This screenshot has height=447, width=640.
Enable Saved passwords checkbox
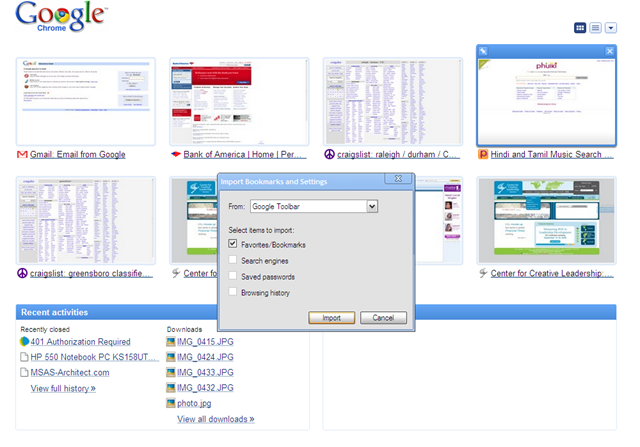[233, 276]
